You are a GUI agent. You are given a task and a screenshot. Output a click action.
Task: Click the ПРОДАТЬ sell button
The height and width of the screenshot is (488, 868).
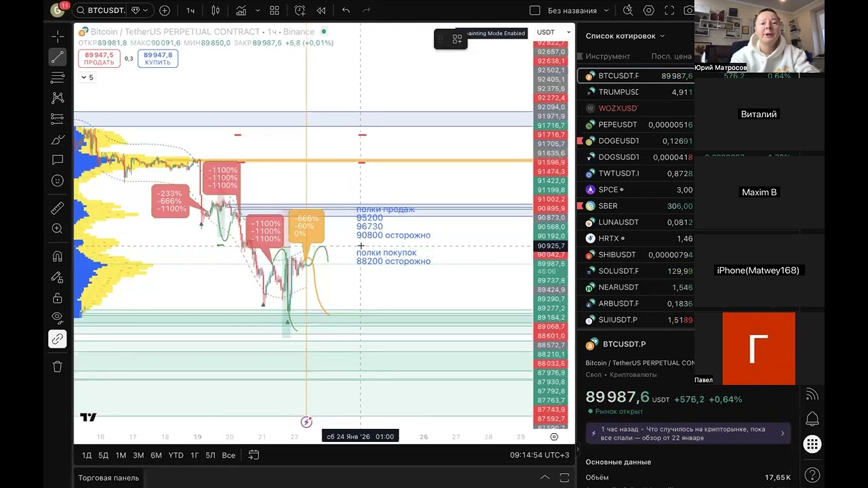tap(99, 58)
